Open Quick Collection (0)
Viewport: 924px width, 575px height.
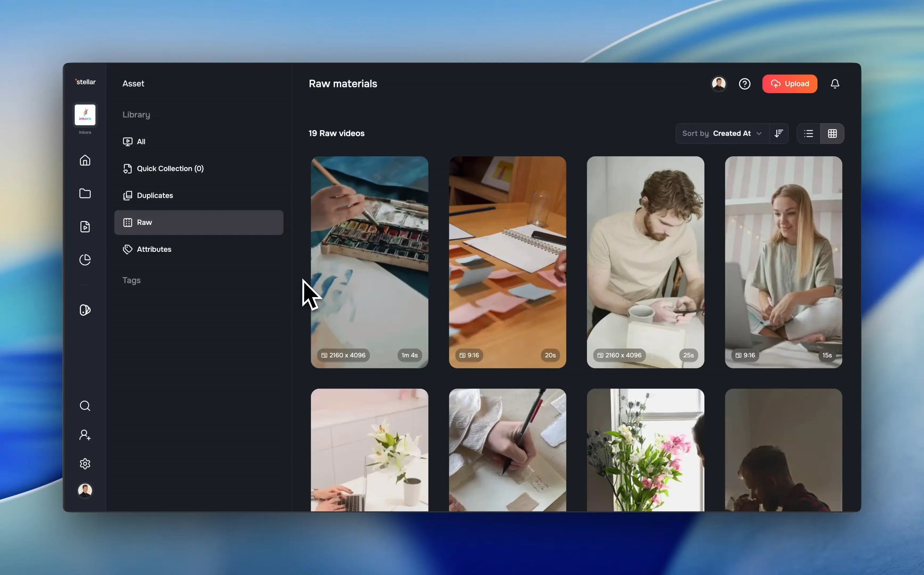point(199,169)
